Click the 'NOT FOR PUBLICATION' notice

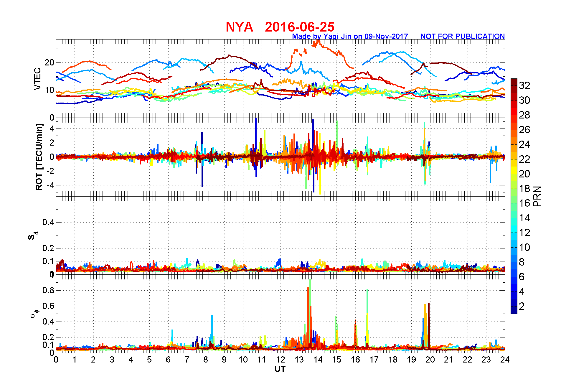point(463,36)
